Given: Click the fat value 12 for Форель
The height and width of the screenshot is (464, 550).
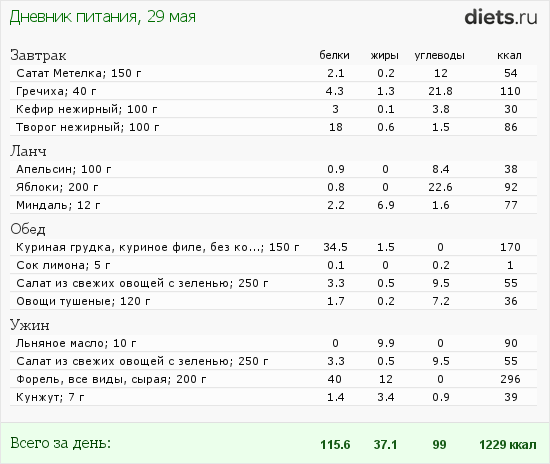Looking at the screenshot, I should (385, 379).
